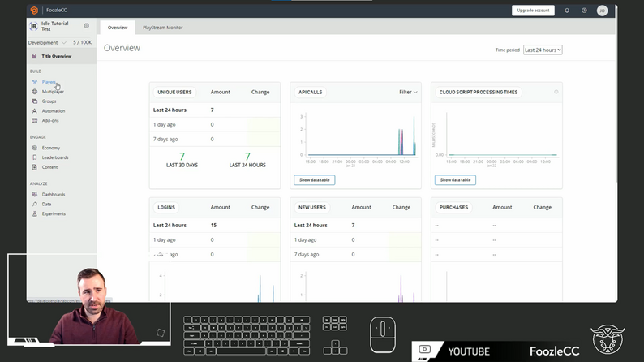Click the Multiplayer globe icon
Viewport: 644px width, 362px height.
click(x=35, y=92)
